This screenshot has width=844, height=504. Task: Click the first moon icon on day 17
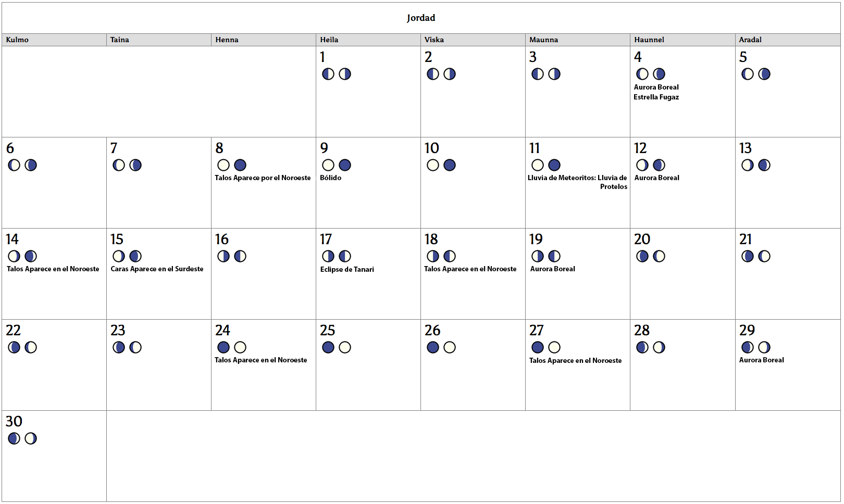click(328, 256)
